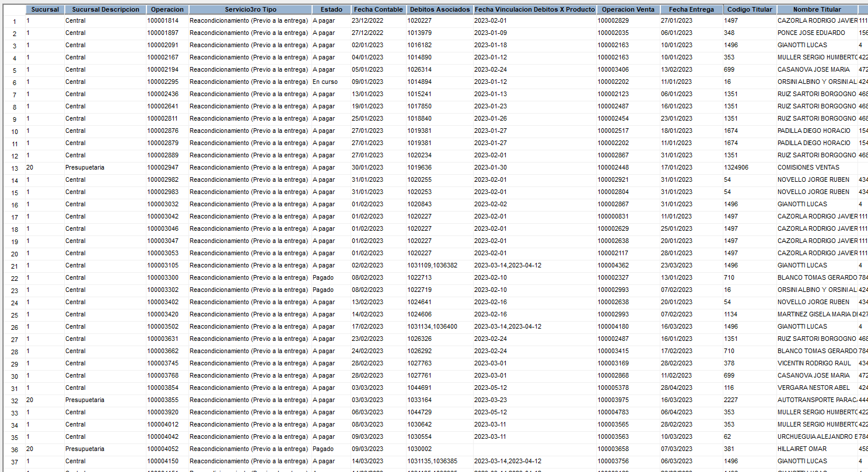Select row number 13 header
Viewport: 868px width, 472px height.
click(15, 168)
